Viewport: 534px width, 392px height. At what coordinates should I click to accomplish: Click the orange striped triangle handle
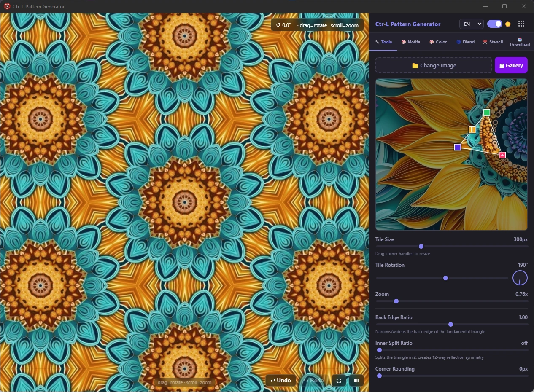point(472,130)
